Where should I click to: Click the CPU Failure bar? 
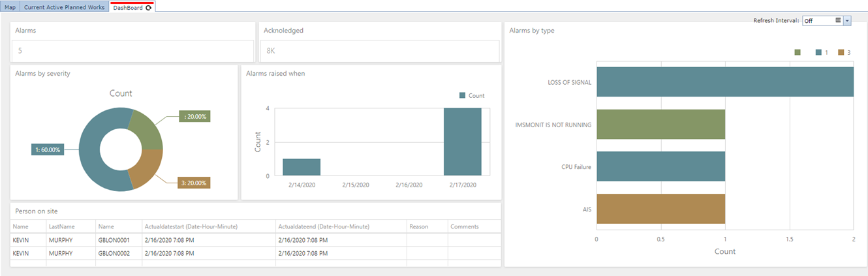(x=660, y=166)
